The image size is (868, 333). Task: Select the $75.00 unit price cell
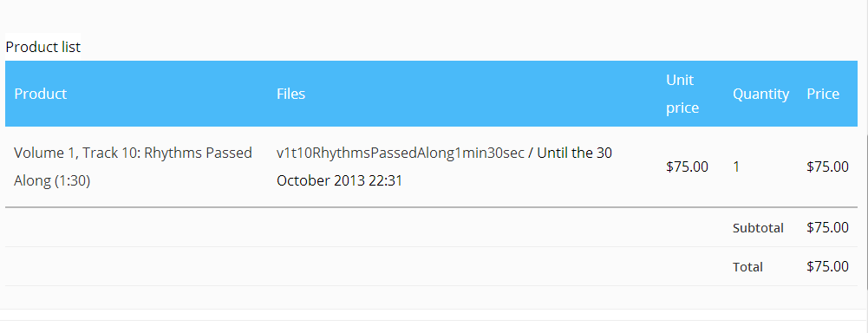click(x=687, y=166)
